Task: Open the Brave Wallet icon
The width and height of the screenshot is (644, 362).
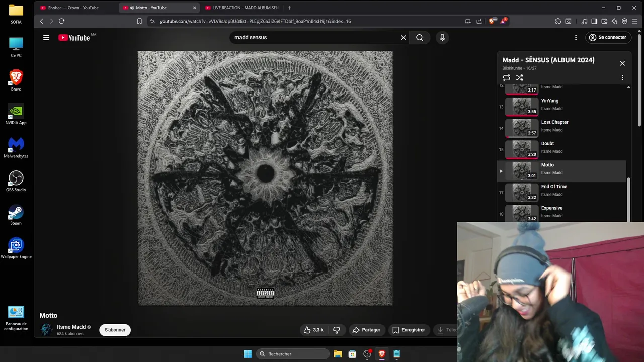Action: [604, 21]
